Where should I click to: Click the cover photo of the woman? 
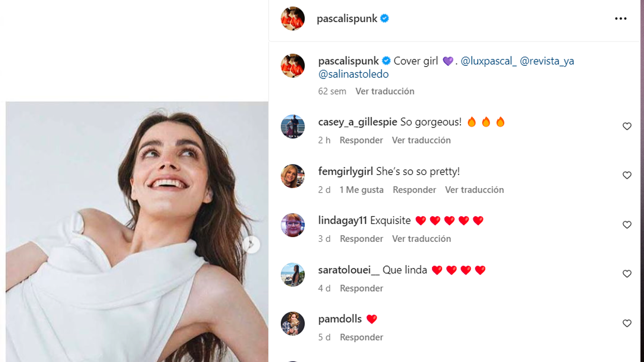click(x=137, y=231)
